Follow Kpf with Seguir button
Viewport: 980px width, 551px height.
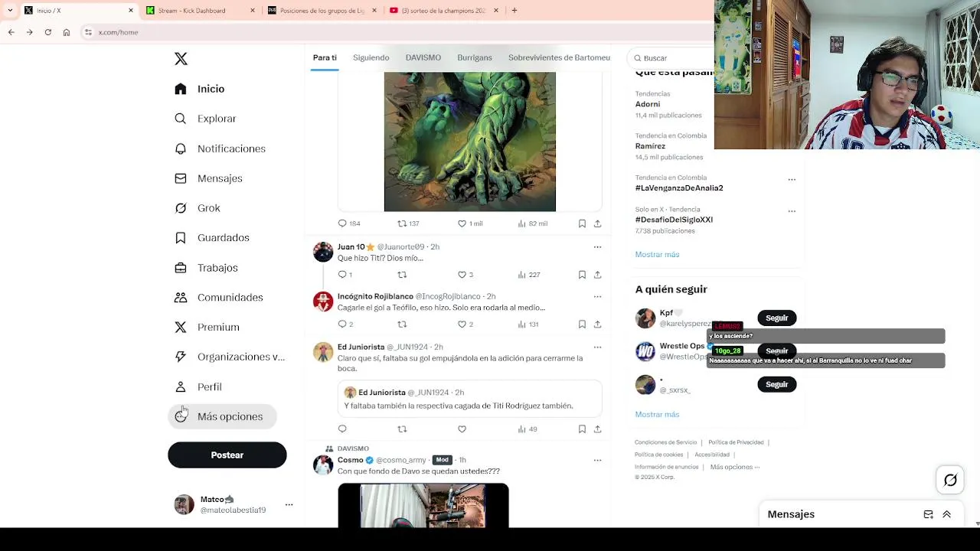(x=776, y=318)
